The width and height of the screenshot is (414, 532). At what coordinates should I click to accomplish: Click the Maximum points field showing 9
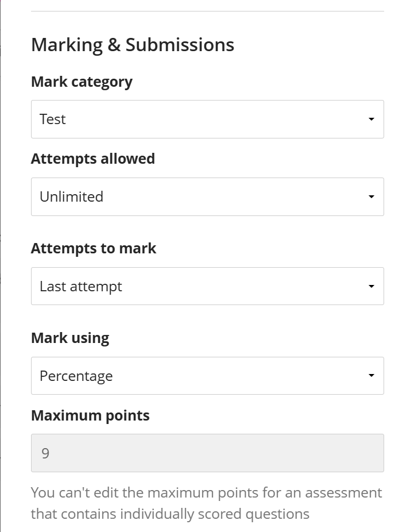(207, 453)
